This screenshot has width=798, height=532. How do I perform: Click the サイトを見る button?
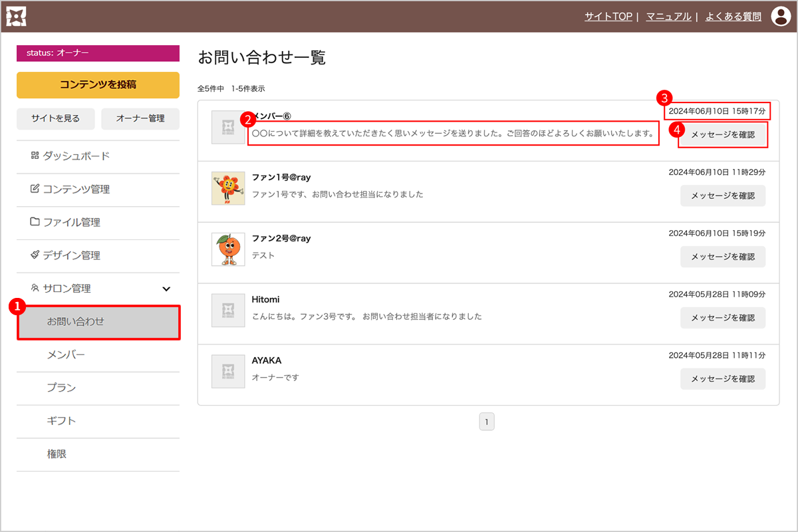point(55,118)
